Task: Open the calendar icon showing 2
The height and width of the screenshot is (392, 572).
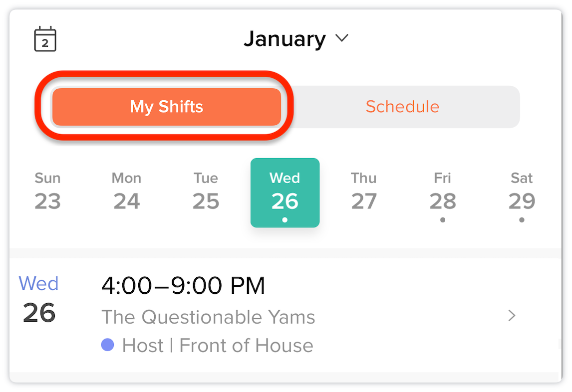Action: coord(45,39)
